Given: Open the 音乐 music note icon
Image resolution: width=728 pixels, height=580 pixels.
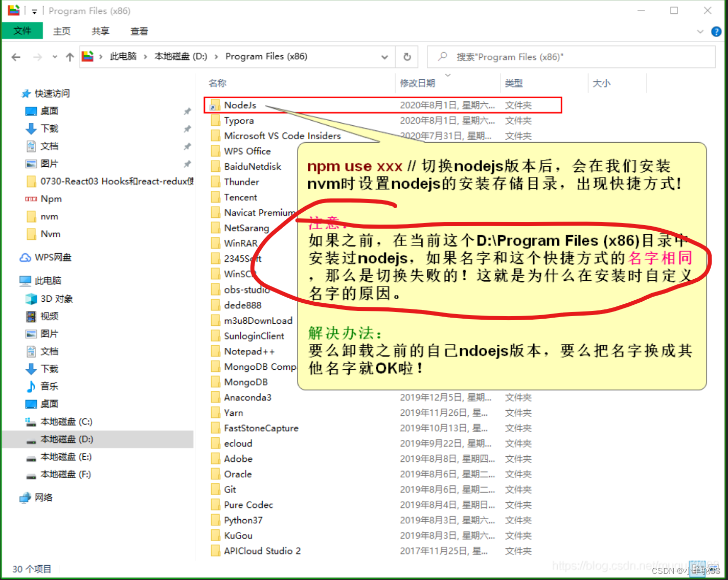Looking at the screenshot, I should (31, 386).
